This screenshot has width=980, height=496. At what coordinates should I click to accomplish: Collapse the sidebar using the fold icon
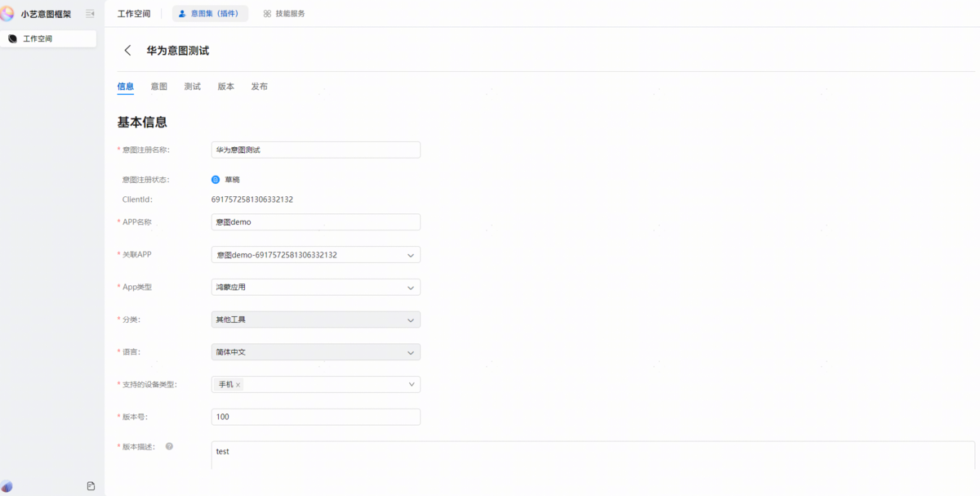90,14
